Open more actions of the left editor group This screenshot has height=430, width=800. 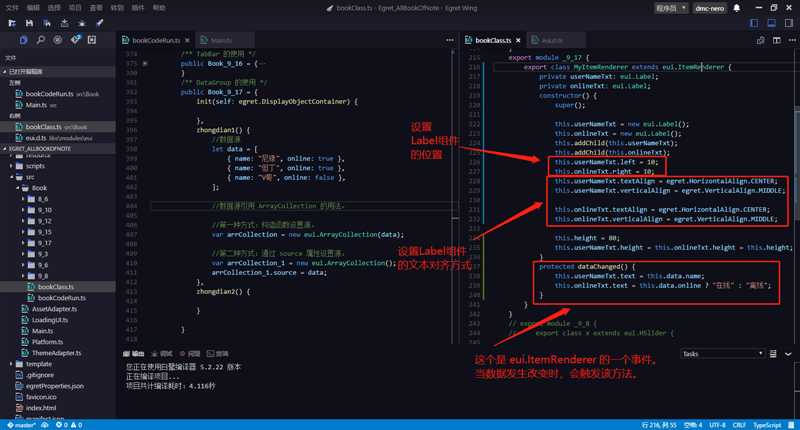click(449, 40)
